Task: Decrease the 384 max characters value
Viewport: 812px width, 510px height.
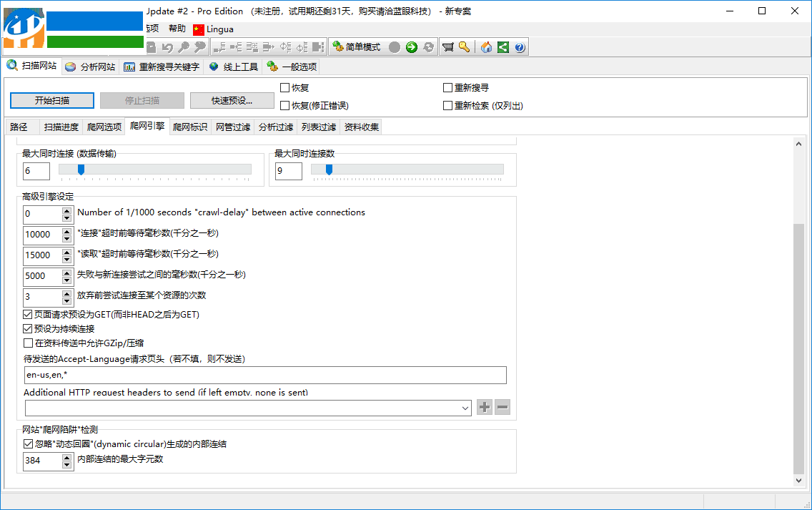Action: point(66,465)
